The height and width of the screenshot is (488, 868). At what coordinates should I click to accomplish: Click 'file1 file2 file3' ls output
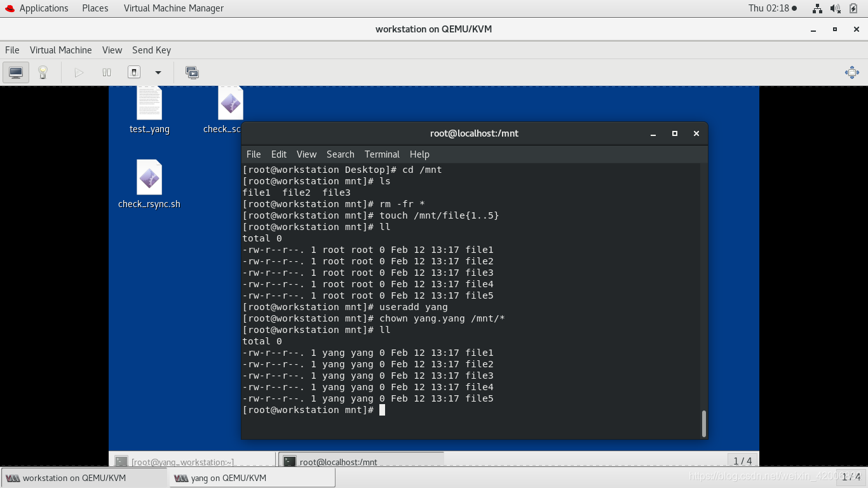(296, 193)
